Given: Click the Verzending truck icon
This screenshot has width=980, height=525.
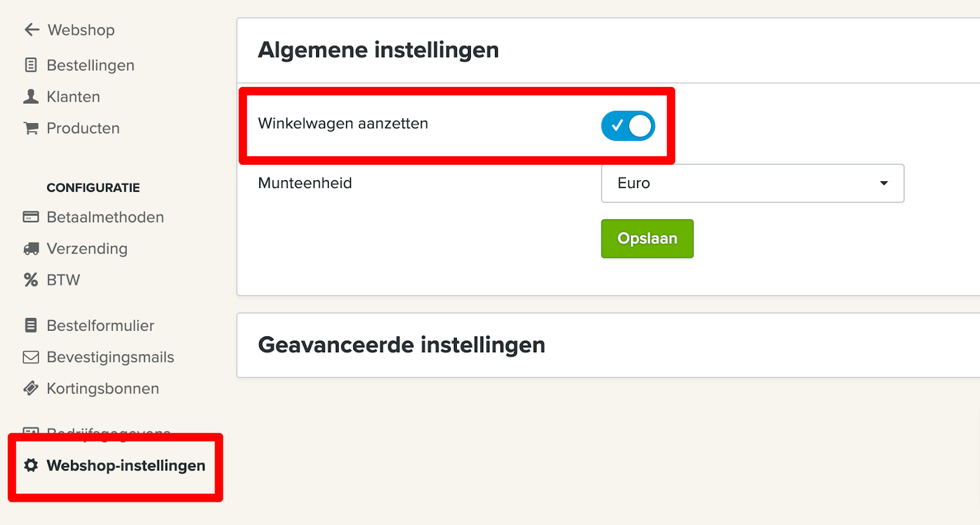Looking at the screenshot, I should 31,249.
